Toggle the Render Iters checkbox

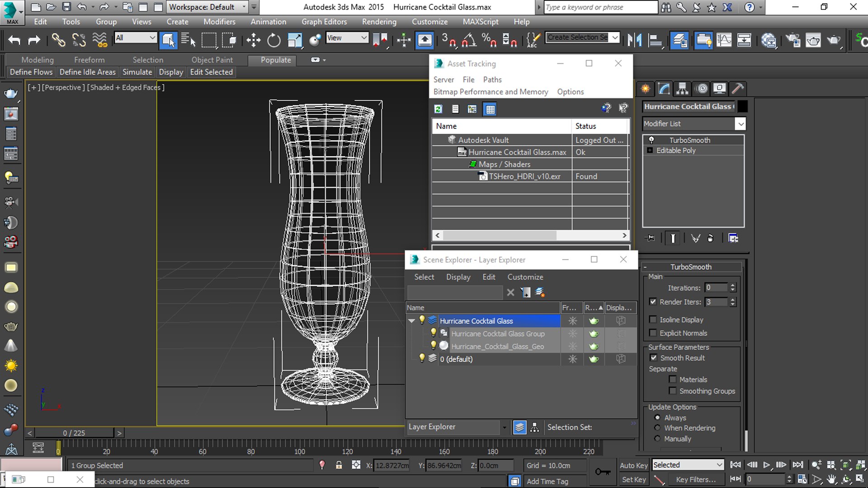pyautogui.click(x=653, y=301)
